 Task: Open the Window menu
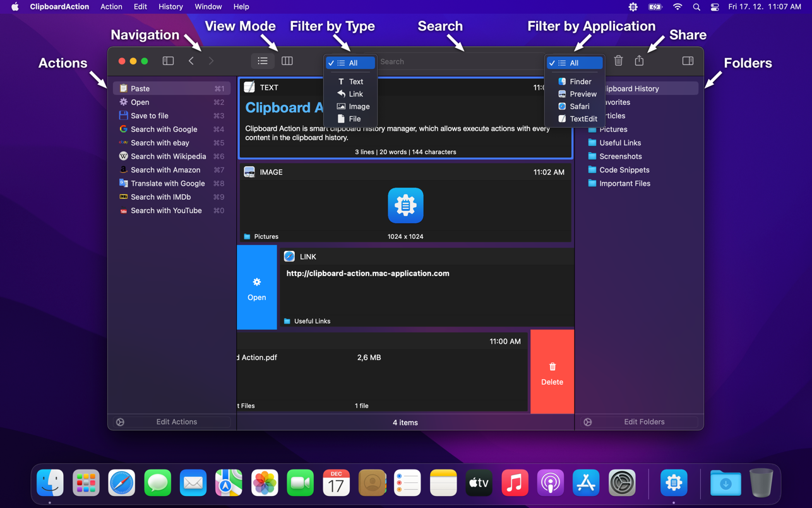[208, 7]
